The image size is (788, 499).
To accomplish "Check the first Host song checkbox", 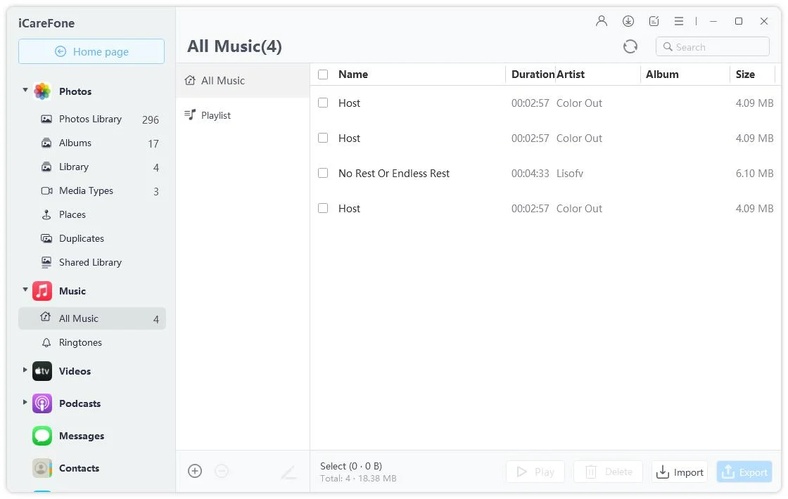I will click(x=323, y=103).
